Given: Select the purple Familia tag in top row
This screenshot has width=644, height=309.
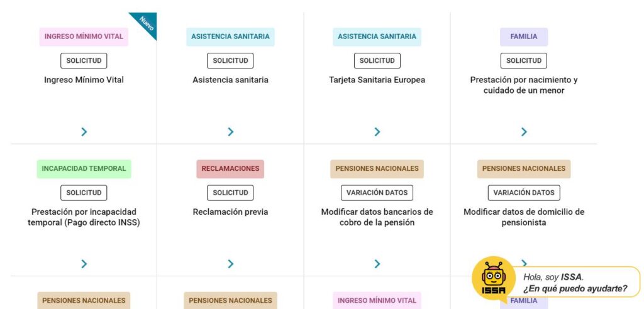Looking at the screenshot, I should tap(523, 36).
